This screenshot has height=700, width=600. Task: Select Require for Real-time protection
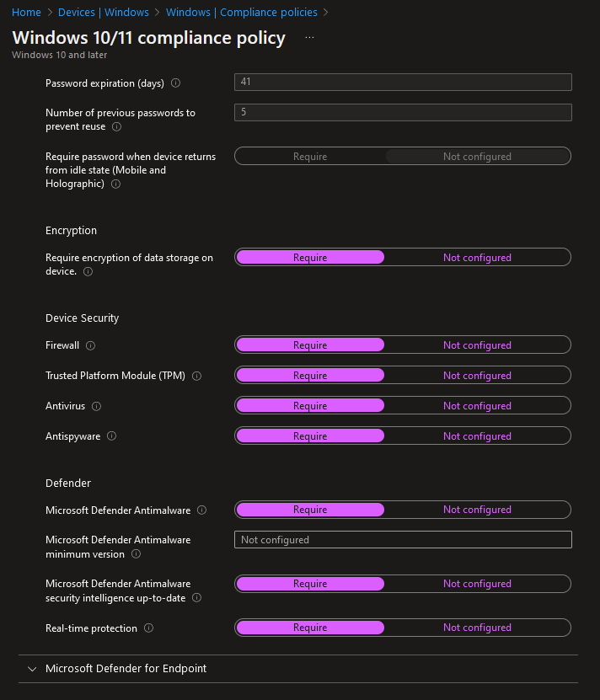310,628
